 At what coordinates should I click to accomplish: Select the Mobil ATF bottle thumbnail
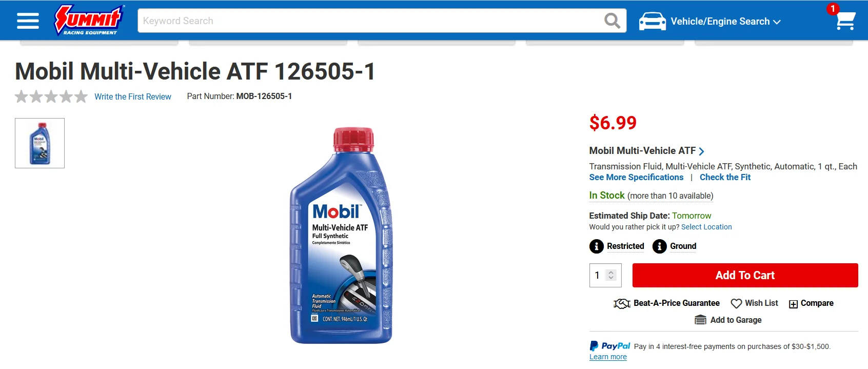40,143
